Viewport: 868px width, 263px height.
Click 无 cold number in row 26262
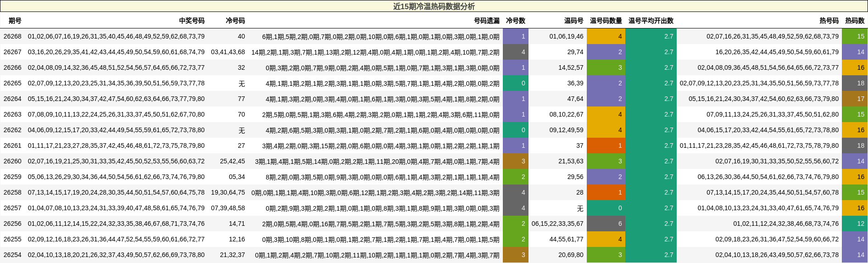tap(242, 130)
